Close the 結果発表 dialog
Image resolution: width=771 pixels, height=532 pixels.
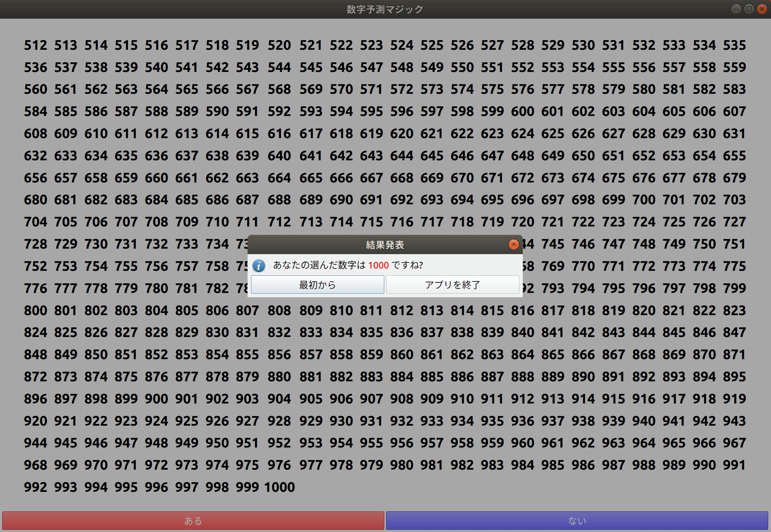tap(513, 245)
